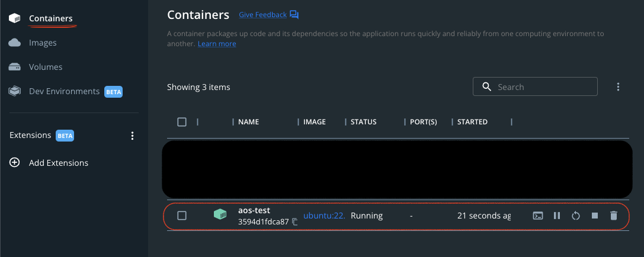Image resolution: width=644 pixels, height=257 pixels.
Task: Tick the select-all checkbox in table header
Action: coord(182,122)
